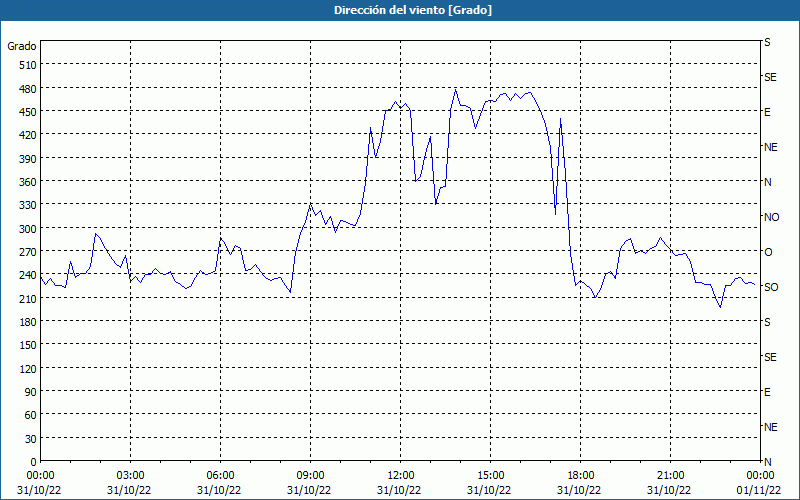The image size is (800, 500).
Task: Select the 390 value on the y-axis
Action: point(28,159)
